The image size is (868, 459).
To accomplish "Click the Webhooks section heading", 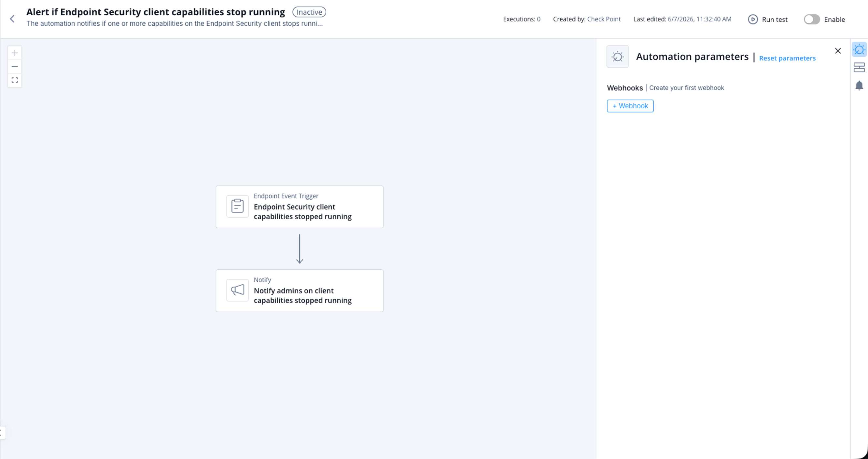I will coord(624,88).
